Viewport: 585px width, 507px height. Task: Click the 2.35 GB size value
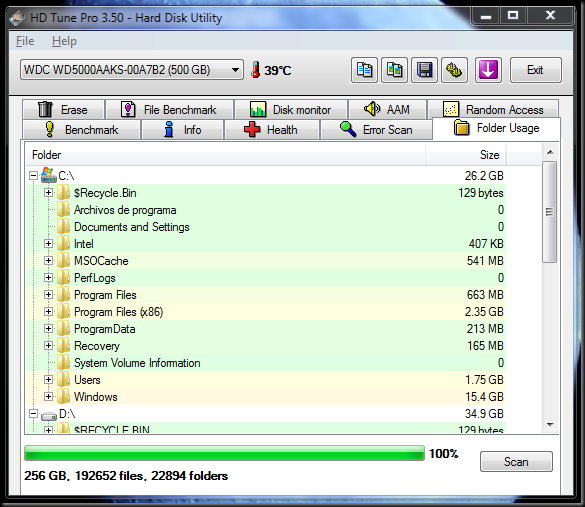(x=484, y=312)
